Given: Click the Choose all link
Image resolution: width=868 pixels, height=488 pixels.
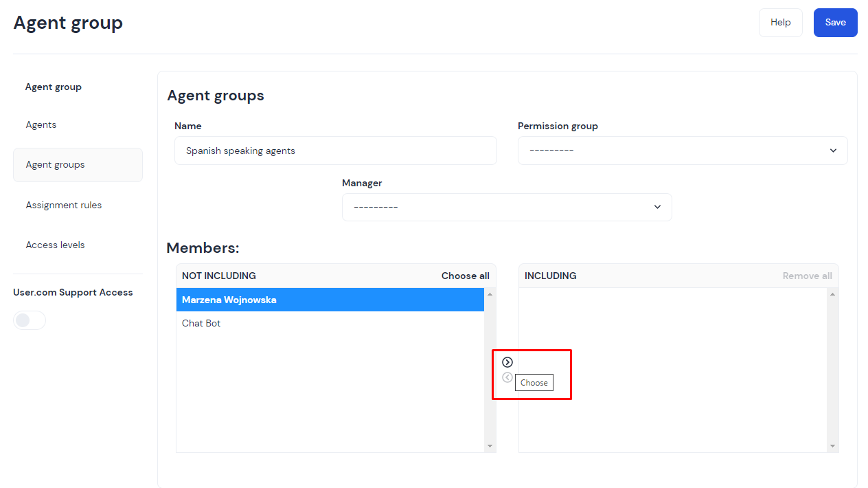Looking at the screenshot, I should [x=466, y=276].
